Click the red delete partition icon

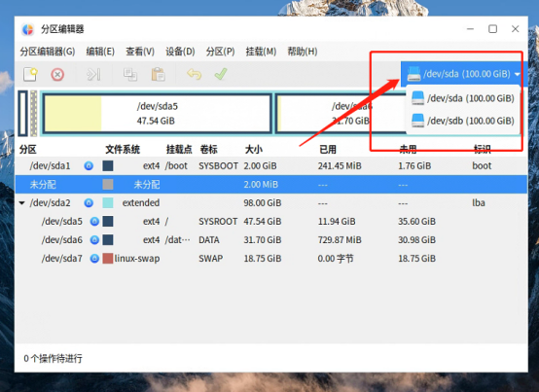pos(57,74)
